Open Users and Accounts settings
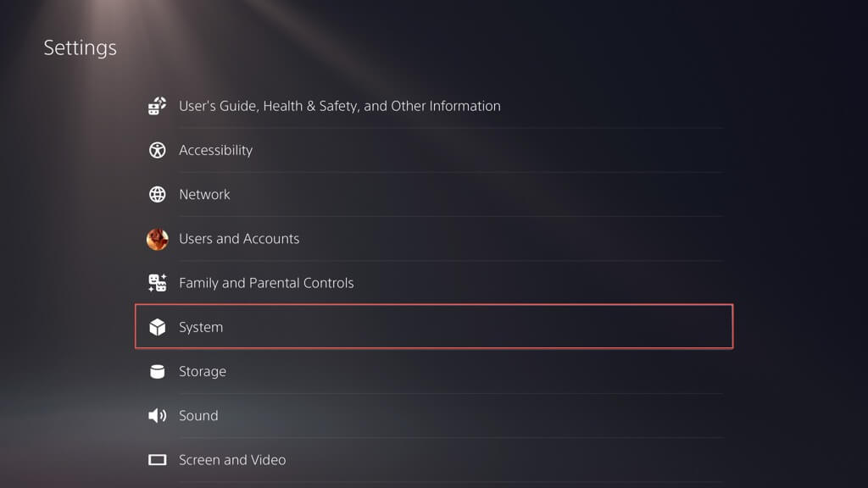The width and height of the screenshot is (868, 488). [x=239, y=239]
